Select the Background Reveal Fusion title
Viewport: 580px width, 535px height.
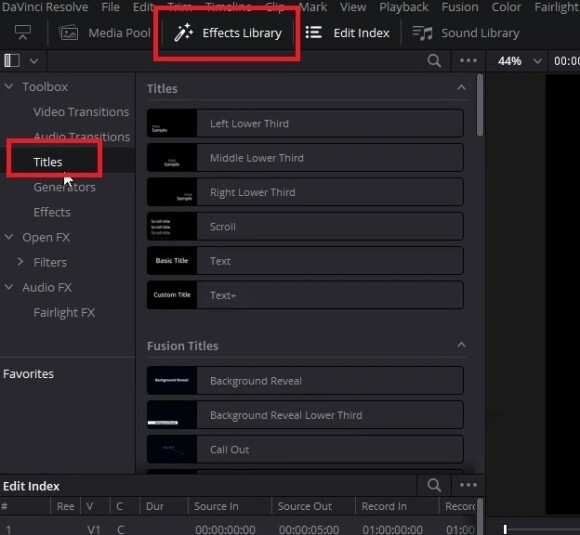[305, 381]
